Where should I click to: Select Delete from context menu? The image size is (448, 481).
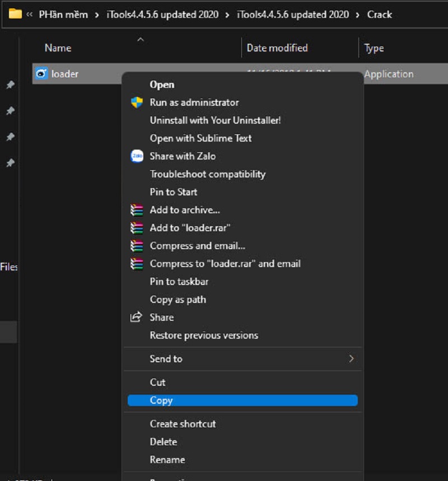[x=164, y=442]
